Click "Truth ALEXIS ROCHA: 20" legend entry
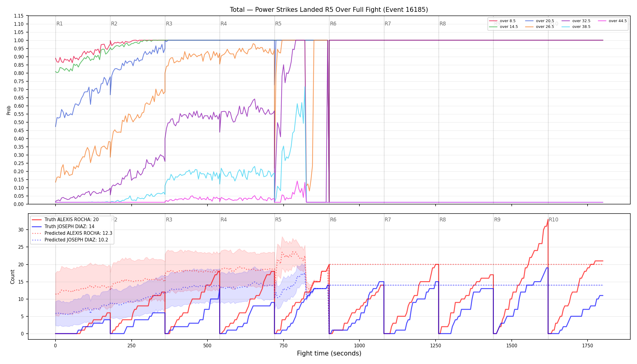 pyautogui.click(x=65, y=220)
